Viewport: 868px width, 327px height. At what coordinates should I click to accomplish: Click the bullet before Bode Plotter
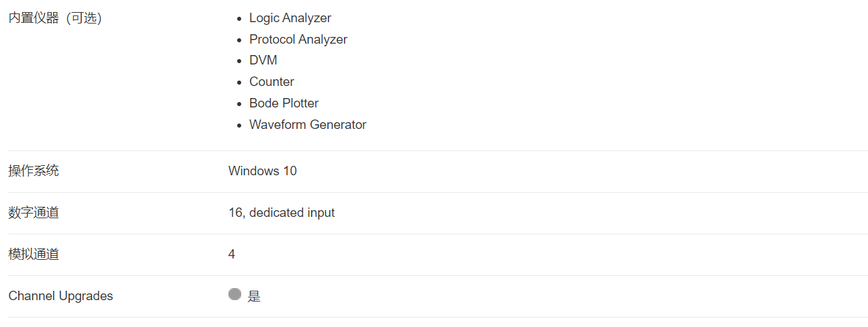(240, 104)
